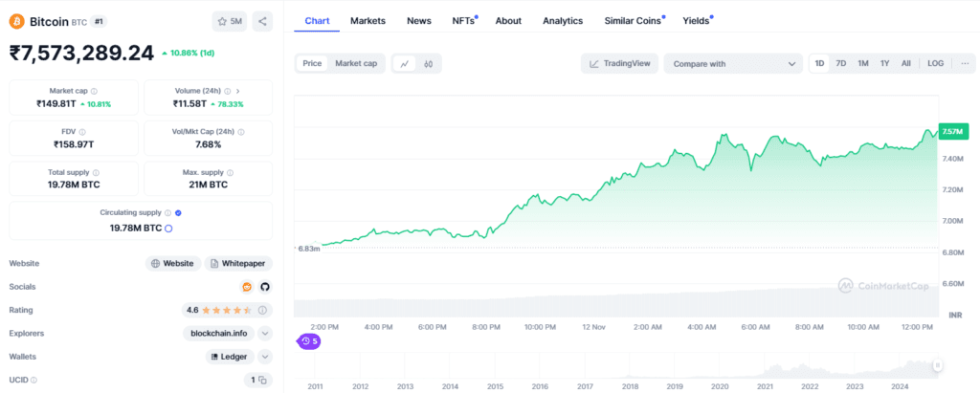Image resolution: width=980 pixels, height=393 pixels.
Task: Open the share icon button
Action: [x=262, y=21]
